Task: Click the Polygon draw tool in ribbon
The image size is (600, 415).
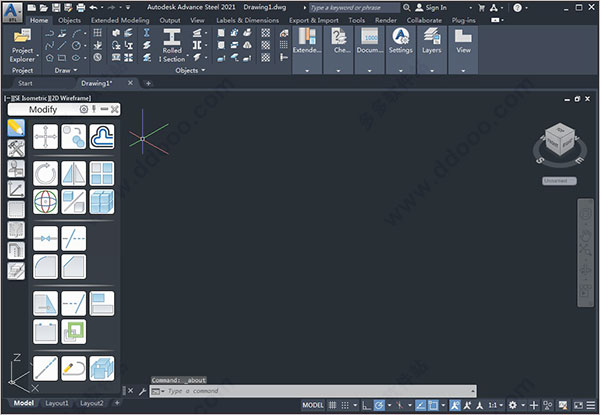Action: [50, 58]
